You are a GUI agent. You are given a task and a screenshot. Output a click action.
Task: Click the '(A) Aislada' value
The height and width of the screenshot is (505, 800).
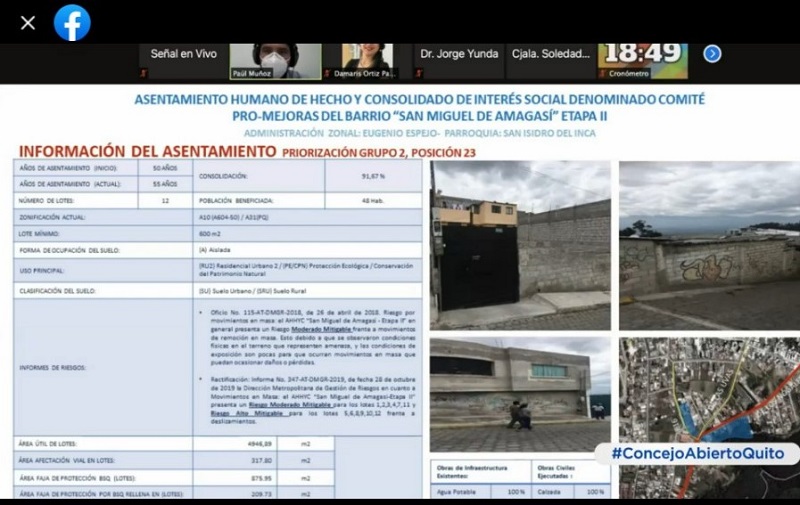pyautogui.click(x=214, y=250)
